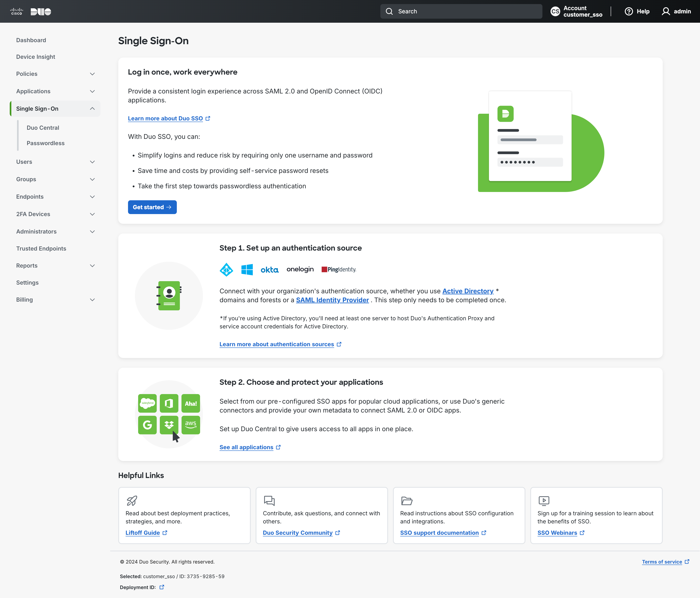Image resolution: width=700 pixels, height=598 pixels.
Task: Open Duo Central from sidebar
Action: click(x=43, y=128)
